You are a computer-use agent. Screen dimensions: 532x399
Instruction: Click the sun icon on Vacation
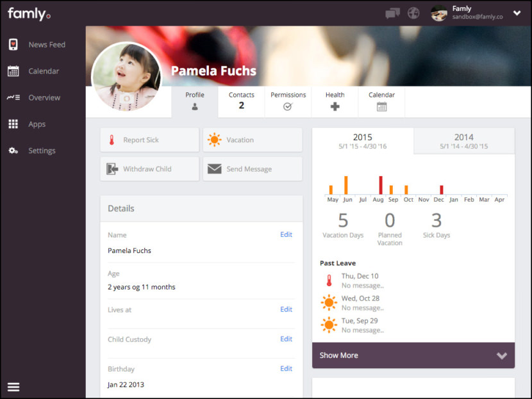coord(215,140)
